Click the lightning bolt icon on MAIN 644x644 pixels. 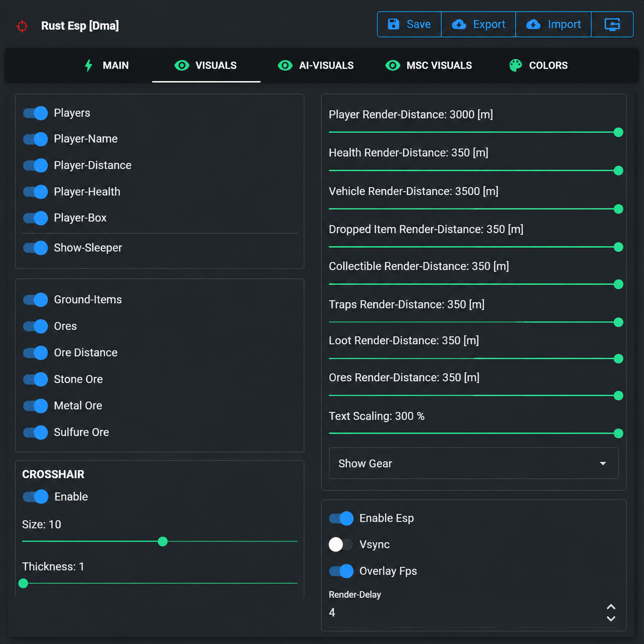coord(89,65)
